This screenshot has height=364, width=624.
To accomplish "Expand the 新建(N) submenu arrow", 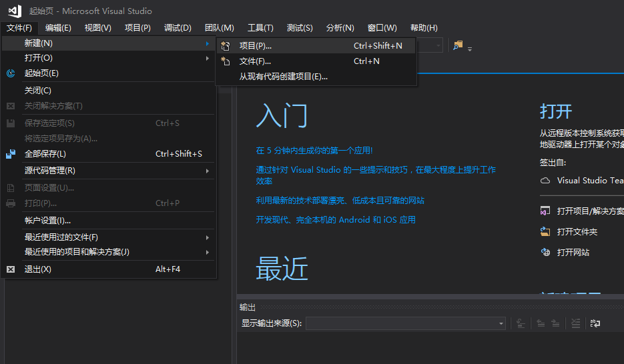I will coord(208,43).
